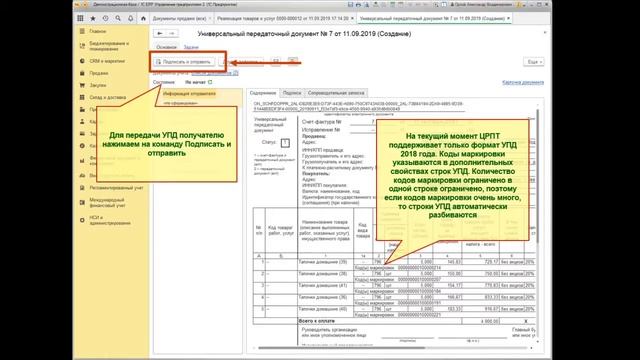Image resolution: width=640 pixels, height=360 pixels.
Task: Open the Продажи section
Action: (99, 73)
